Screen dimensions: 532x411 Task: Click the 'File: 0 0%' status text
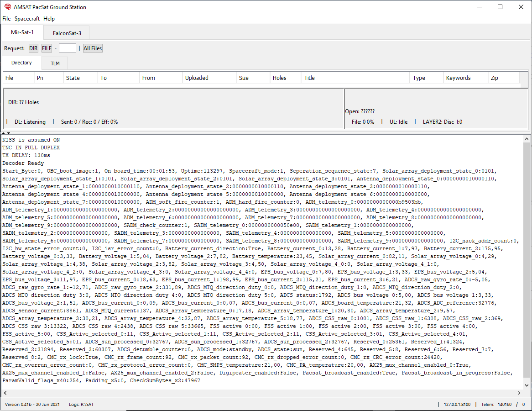point(363,122)
